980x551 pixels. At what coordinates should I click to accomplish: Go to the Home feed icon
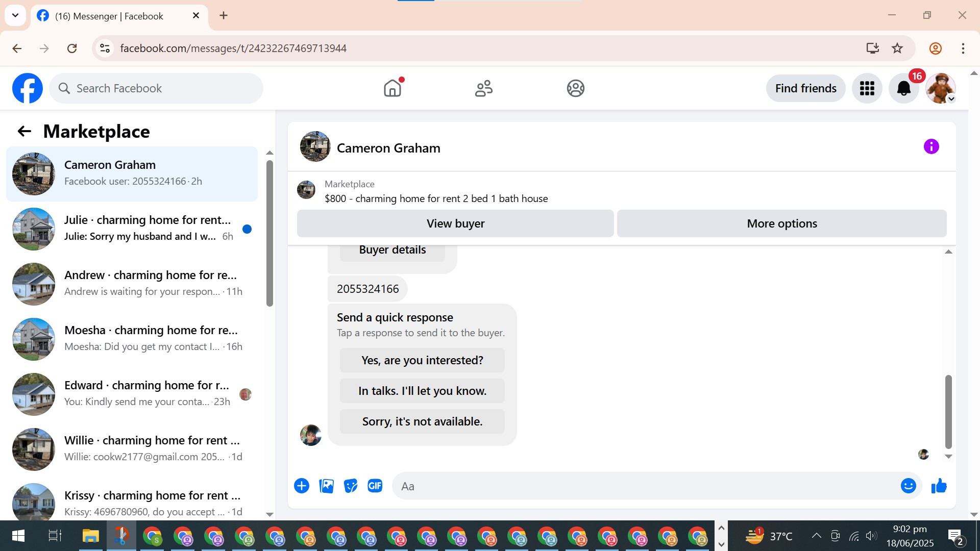click(x=393, y=88)
